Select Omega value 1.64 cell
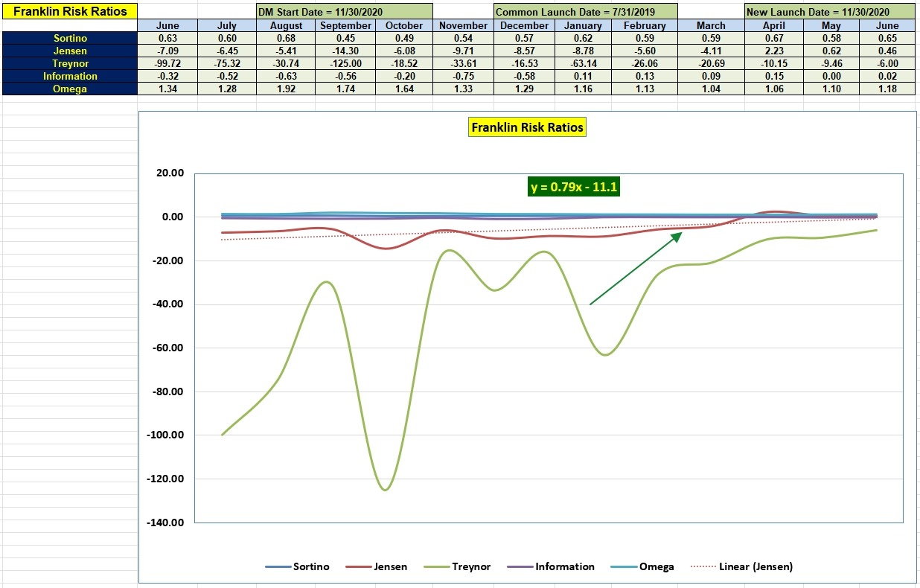This screenshot has width=920, height=588. [x=404, y=89]
